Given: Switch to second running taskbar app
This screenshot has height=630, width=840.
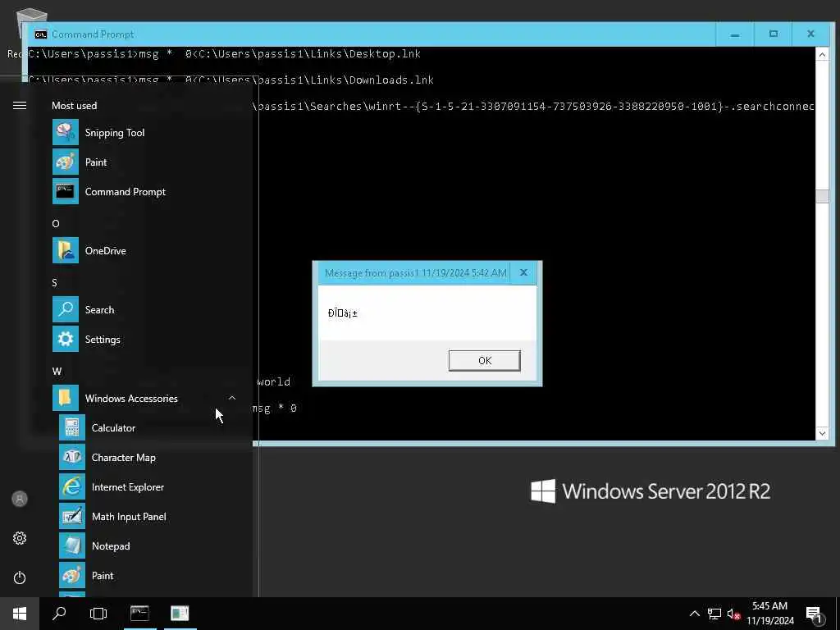Looking at the screenshot, I should click(x=180, y=614).
